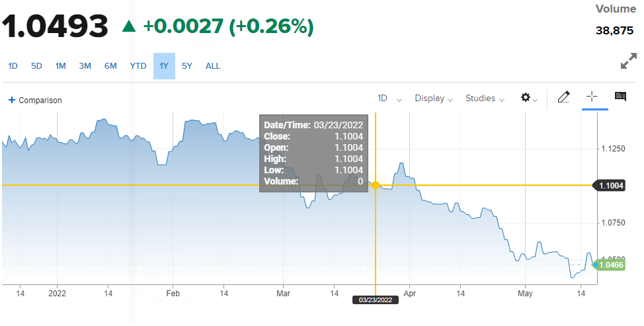Open chart settings gear menu

tap(528, 98)
